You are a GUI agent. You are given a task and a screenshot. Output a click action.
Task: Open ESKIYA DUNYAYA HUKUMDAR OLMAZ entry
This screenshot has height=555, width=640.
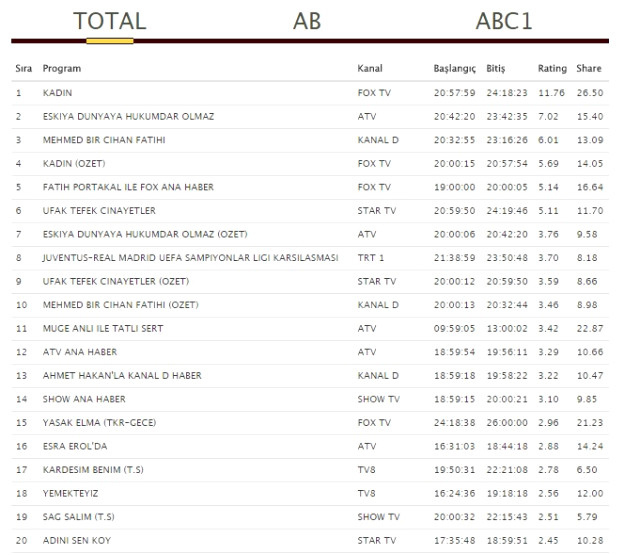coord(128,117)
